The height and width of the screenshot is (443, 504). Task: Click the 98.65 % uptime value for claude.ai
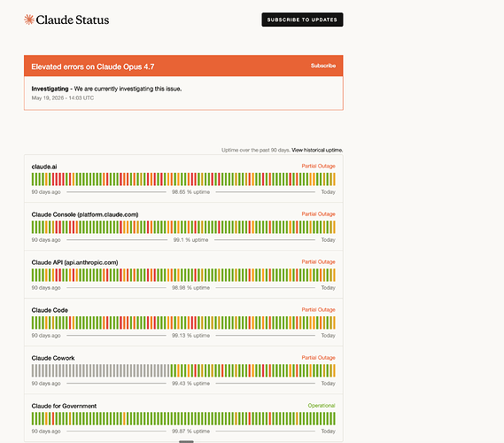pyautogui.click(x=190, y=192)
